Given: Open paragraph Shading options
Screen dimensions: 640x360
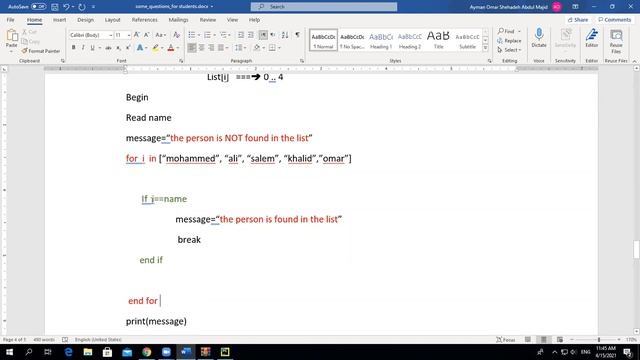Looking at the screenshot, I should click(257, 48).
